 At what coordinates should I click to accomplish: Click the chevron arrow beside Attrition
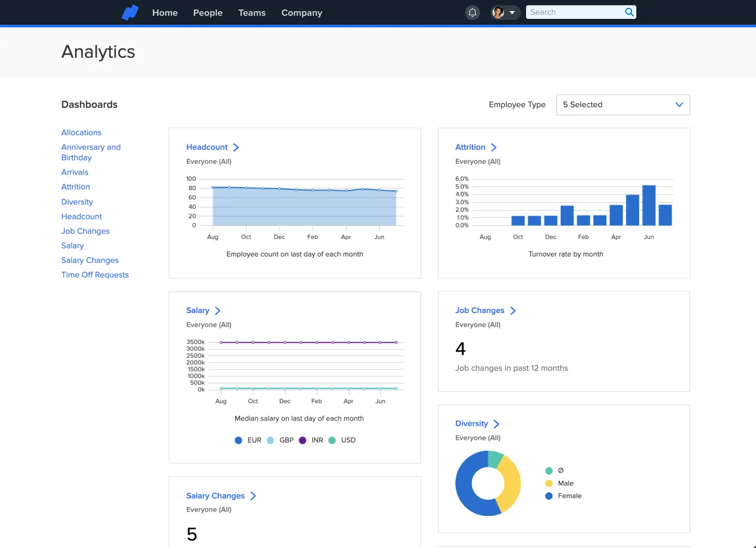[x=493, y=148]
